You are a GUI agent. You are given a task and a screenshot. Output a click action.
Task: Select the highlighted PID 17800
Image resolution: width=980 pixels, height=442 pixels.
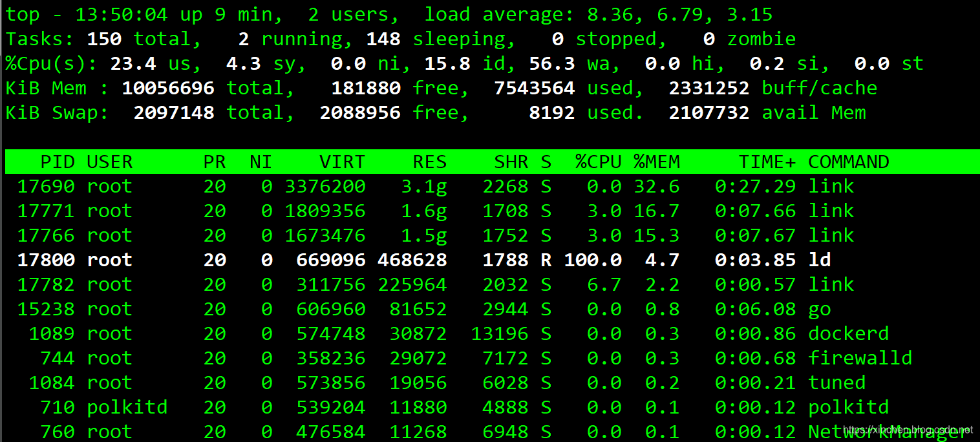46,260
